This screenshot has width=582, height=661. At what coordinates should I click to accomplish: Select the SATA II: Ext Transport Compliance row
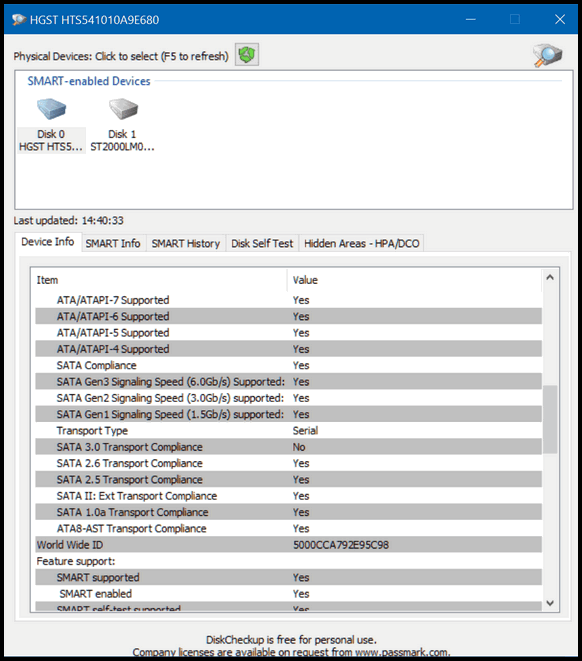click(288, 496)
